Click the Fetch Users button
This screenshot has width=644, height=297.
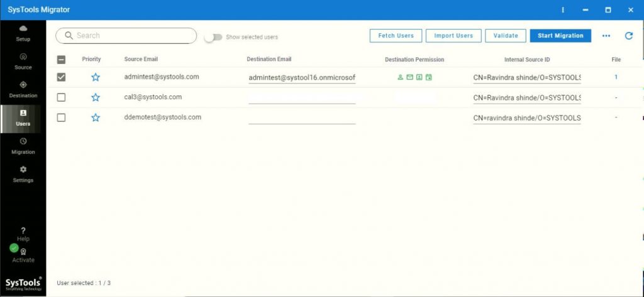pyautogui.click(x=396, y=36)
